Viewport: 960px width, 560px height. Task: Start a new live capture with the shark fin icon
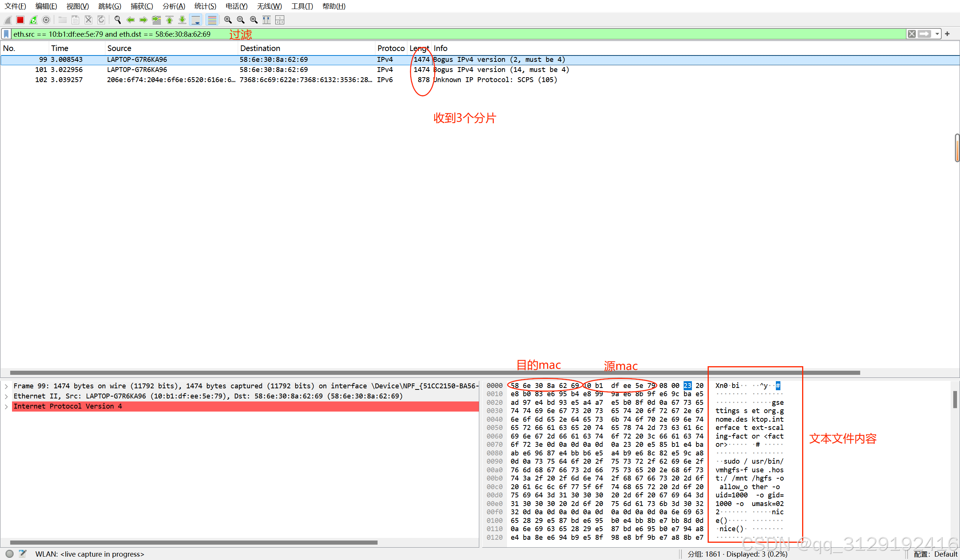point(7,20)
